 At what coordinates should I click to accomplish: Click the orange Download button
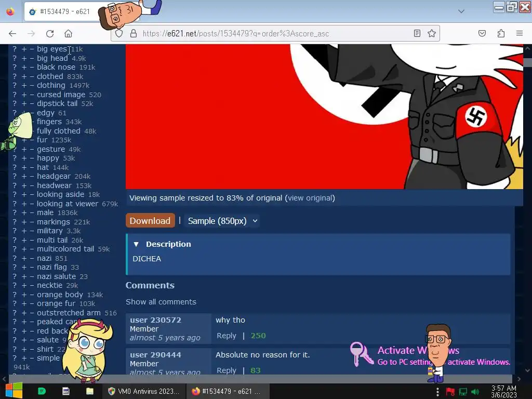click(150, 220)
